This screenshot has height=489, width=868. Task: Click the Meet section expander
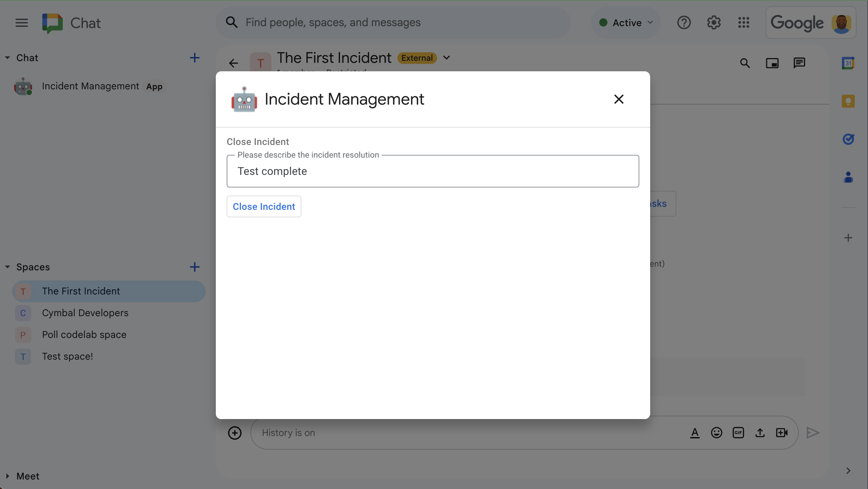pos(8,476)
